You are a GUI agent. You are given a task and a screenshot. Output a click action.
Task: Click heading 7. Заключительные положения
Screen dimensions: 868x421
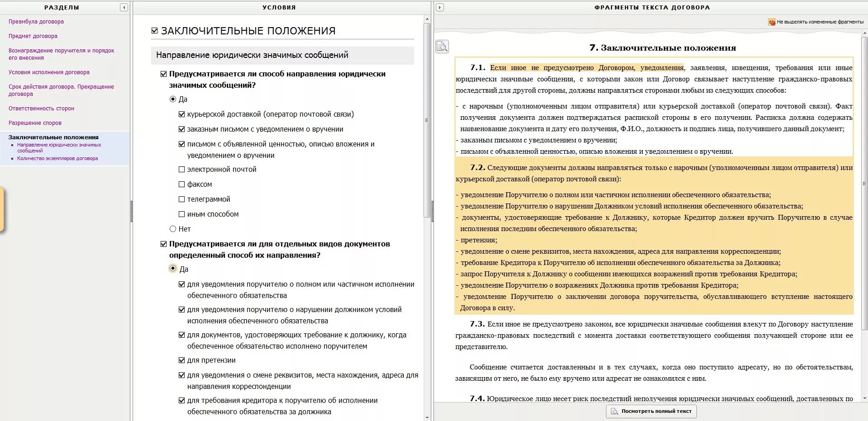click(x=663, y=48)
